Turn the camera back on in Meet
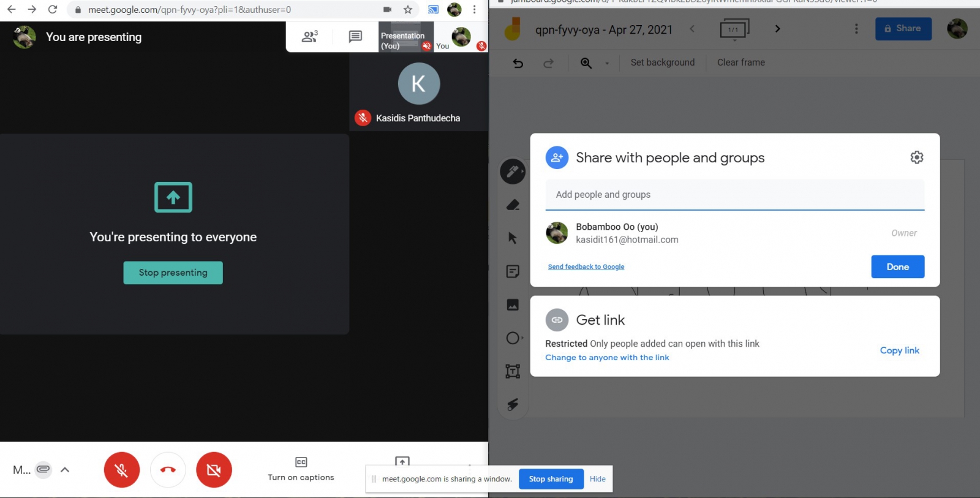Screen dimensions: 980x498 [214, 470]
